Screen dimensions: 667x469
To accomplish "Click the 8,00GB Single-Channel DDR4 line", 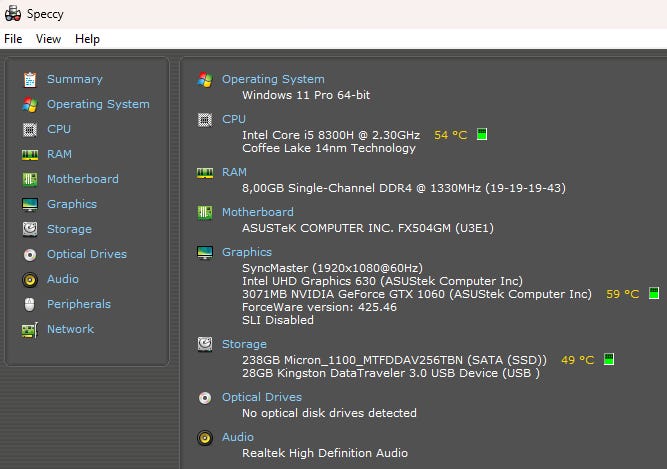I will coord(404,188).
